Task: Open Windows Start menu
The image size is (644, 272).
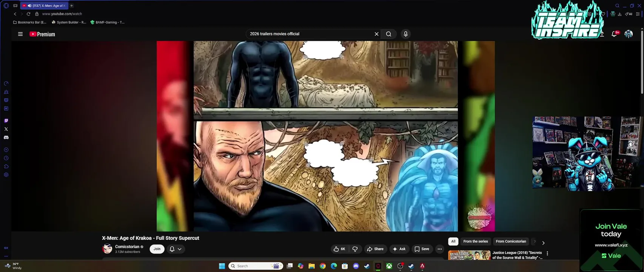Action: tap(222, 266)
